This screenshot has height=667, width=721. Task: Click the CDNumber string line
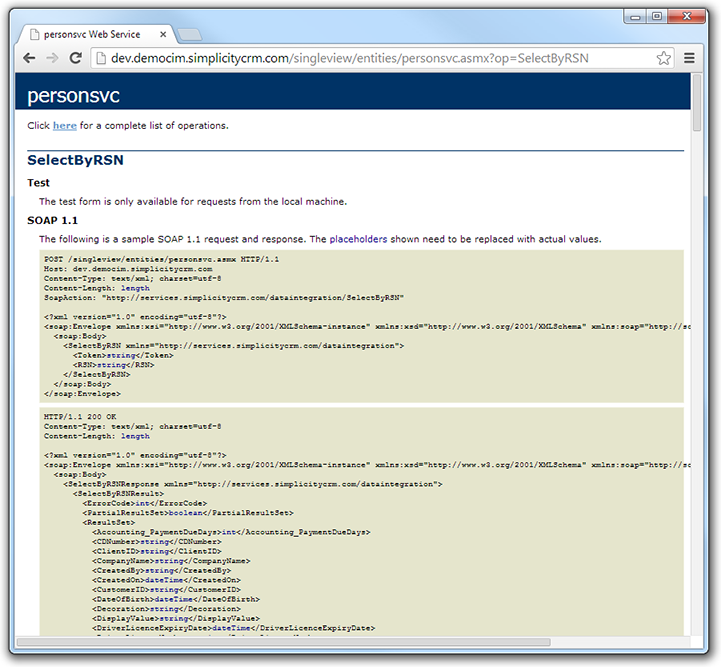click(x=157, y=542)
